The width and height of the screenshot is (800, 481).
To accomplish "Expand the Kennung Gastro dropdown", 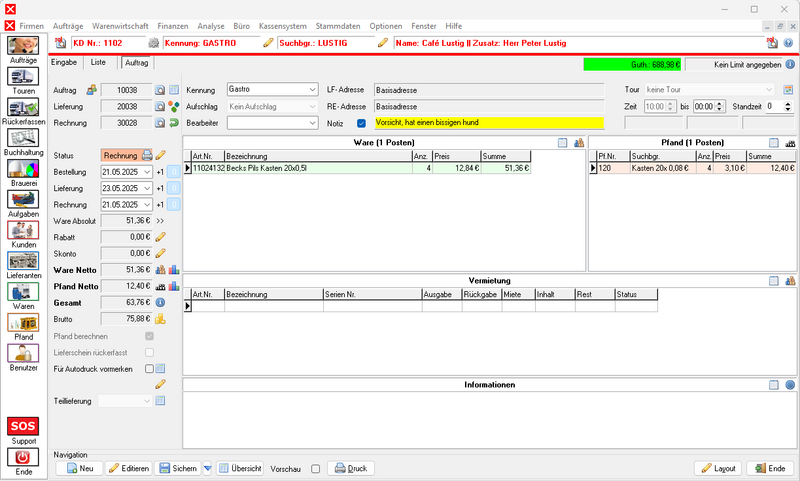I will click(x=311, y=89).
